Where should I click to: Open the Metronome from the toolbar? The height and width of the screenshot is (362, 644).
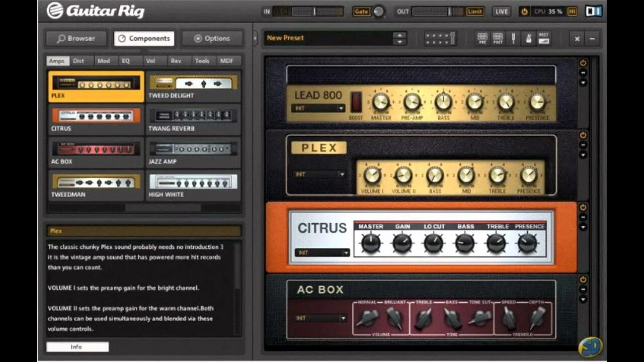point(529,39)
